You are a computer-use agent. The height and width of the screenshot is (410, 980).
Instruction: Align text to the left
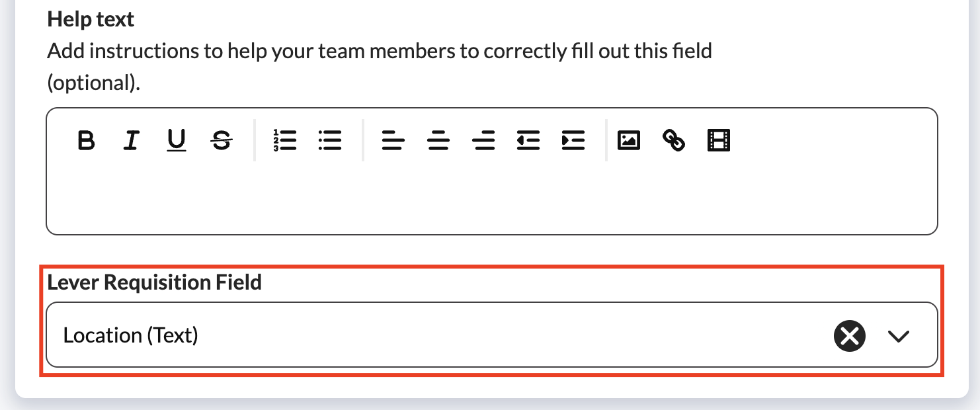(393, 140)
